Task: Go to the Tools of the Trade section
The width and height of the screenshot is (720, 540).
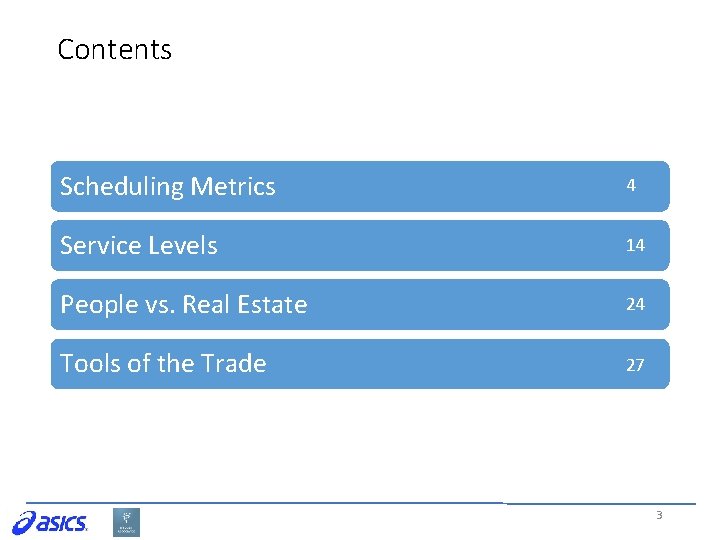Action: coord(360,364)
